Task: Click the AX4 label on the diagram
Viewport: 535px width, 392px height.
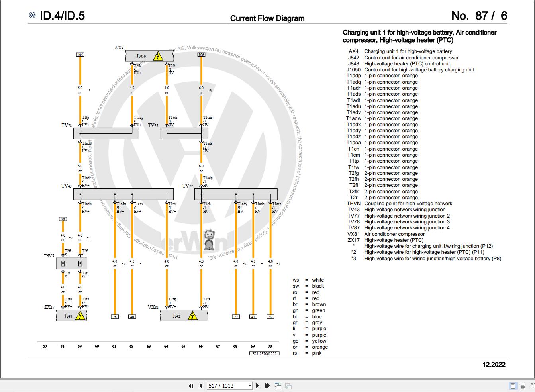Action: coord(119,48)
